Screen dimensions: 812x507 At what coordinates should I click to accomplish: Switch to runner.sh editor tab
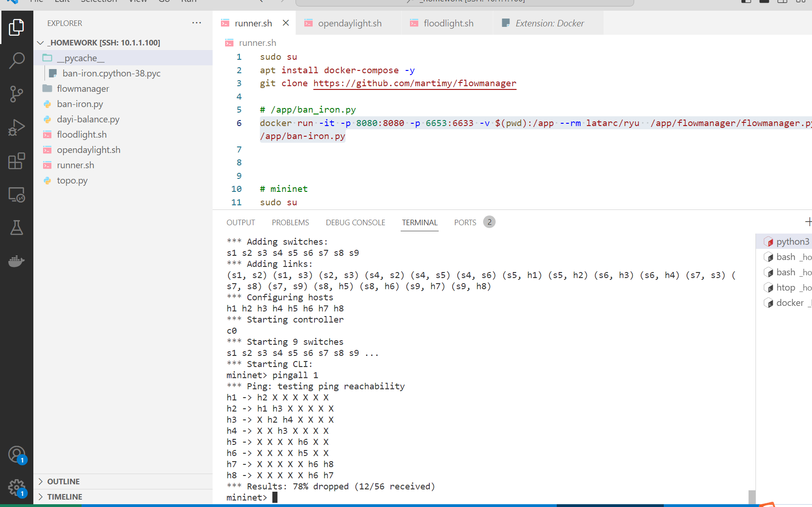point(253,23)
